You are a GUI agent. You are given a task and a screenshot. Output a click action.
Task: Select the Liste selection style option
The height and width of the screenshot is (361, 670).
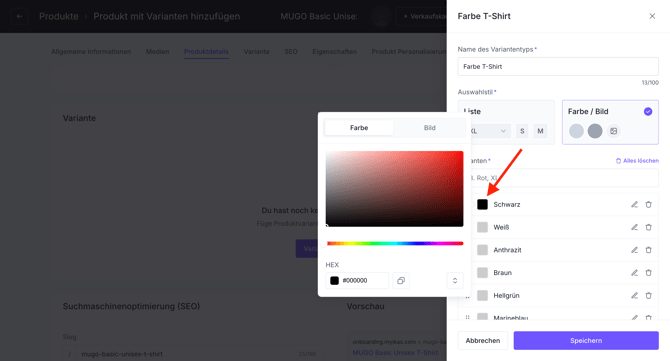point(506,122)
